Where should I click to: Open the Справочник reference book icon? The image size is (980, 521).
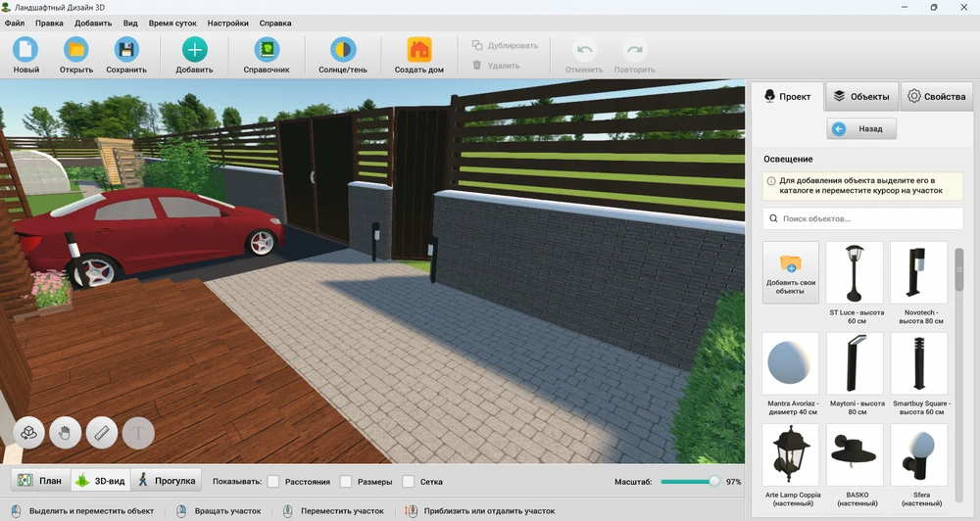[x=266, y=50]
